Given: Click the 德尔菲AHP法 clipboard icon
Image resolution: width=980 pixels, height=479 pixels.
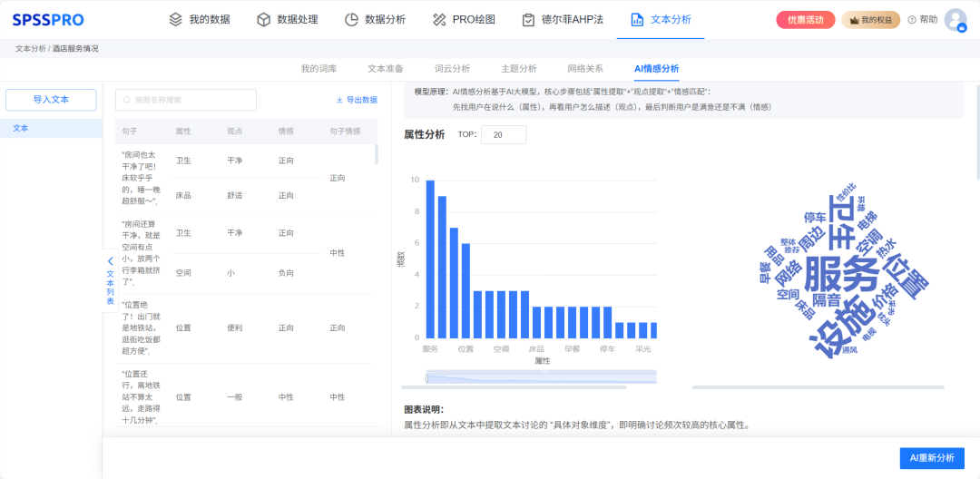Looking at the screenshot, I should (x=528, y=19).
